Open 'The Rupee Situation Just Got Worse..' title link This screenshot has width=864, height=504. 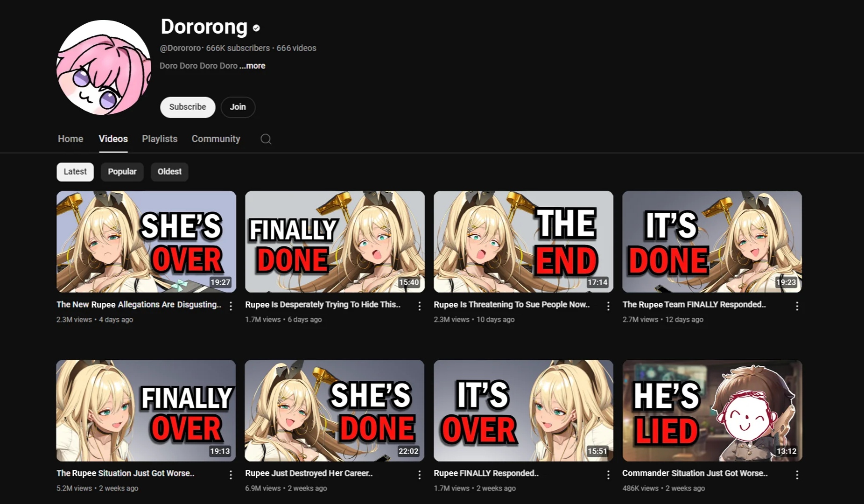click(125, 473)
